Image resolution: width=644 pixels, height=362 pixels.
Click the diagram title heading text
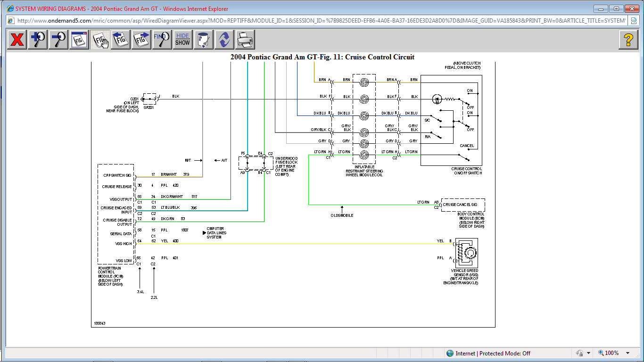coord(322,57)
